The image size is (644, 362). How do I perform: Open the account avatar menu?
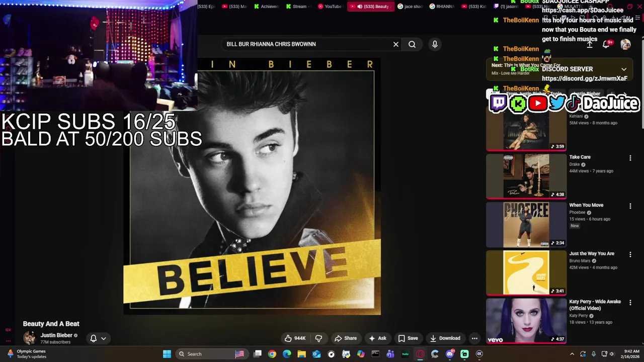625,44
